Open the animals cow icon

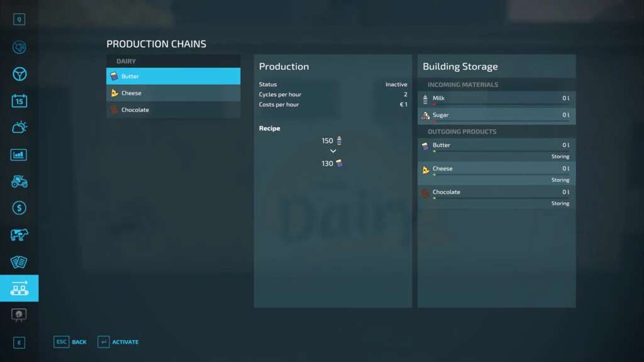pyautogui.click(x=19, y=235)
